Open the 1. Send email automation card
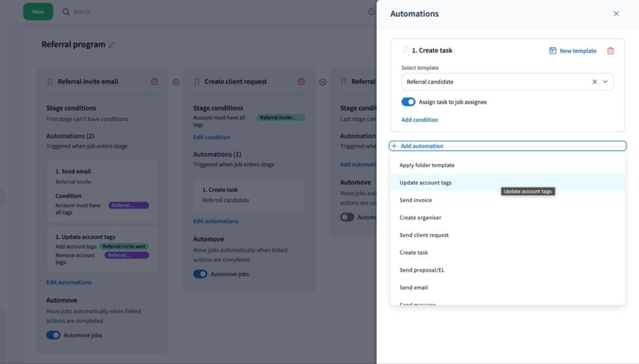The image size is (639, 364). [102, 191]
